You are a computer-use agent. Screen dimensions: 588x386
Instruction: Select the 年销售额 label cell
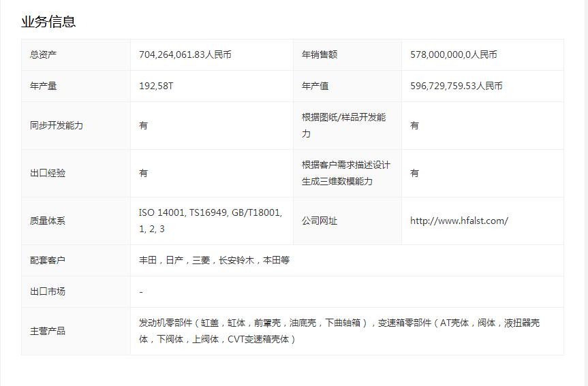347,54
